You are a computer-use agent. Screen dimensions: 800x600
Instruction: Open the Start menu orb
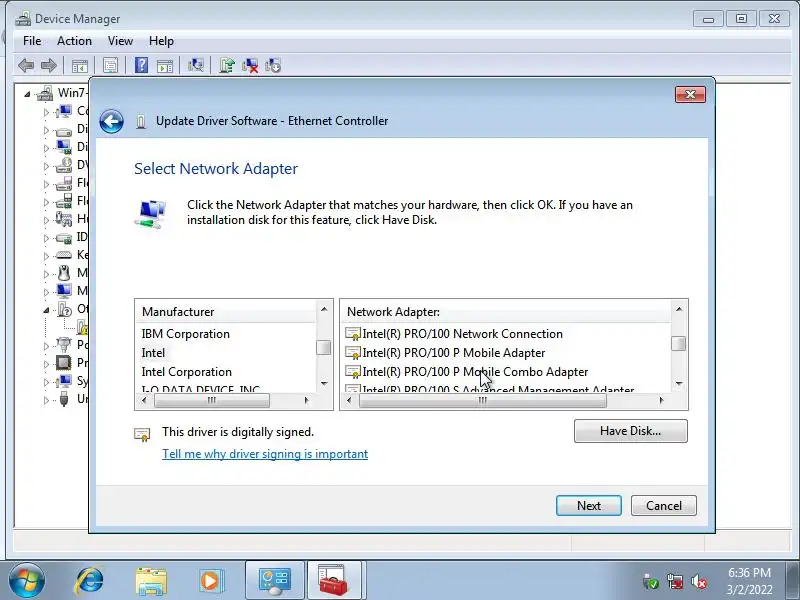click(27, 581)
